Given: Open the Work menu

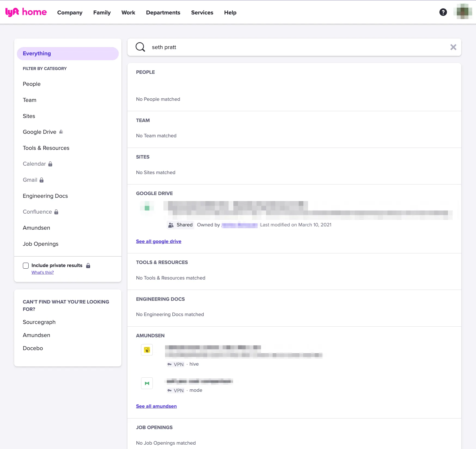Looking at the screenshot, I should 128,13.
